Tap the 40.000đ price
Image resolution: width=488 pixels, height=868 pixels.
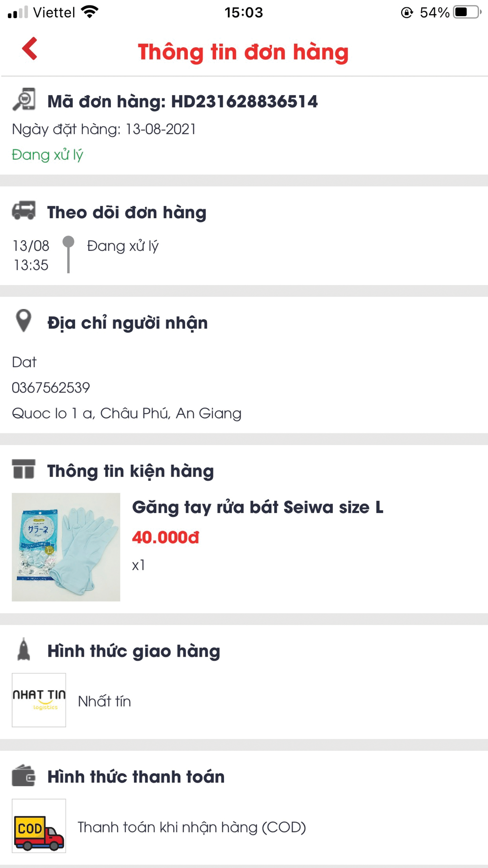pyautogui.click(x=165, y=537)
